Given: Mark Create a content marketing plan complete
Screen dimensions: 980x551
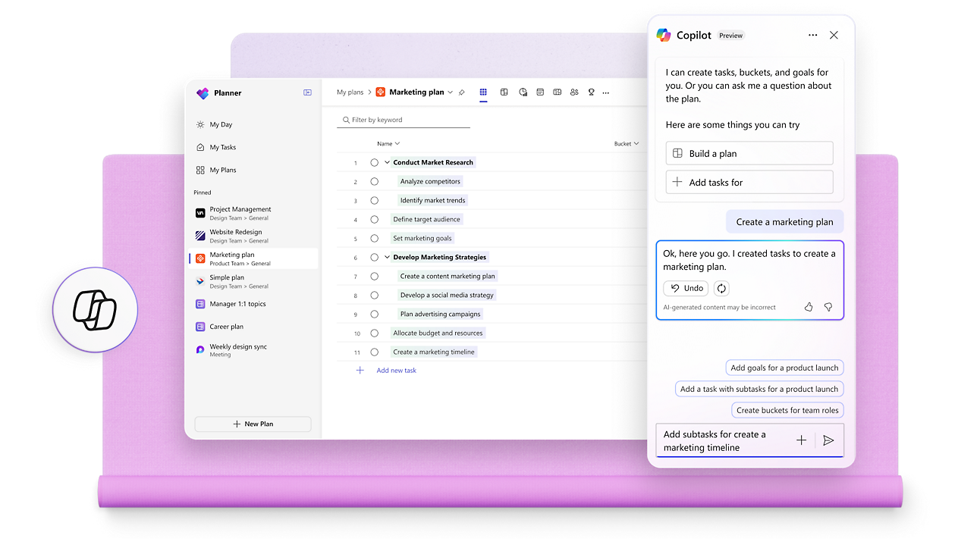Looking at the screenshot, I should point(374,276).
